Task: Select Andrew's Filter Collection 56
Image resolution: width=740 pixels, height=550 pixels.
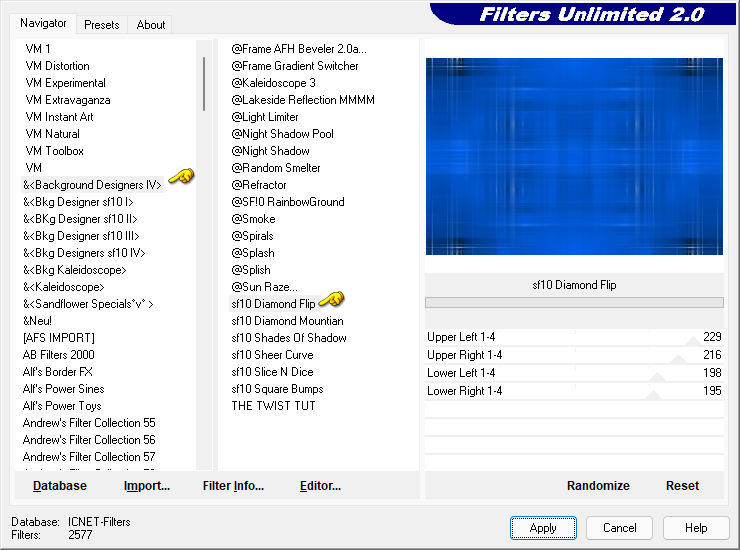Action: click(89, 440)
